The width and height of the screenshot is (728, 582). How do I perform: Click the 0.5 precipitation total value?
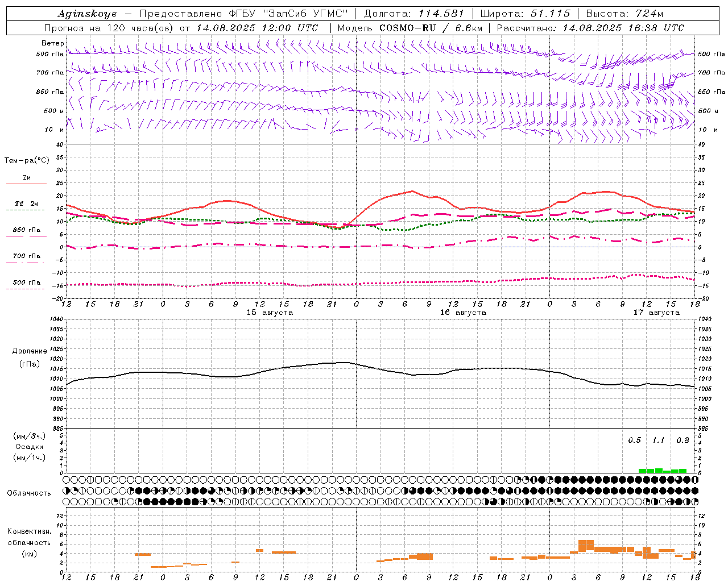tap(634, 440)
